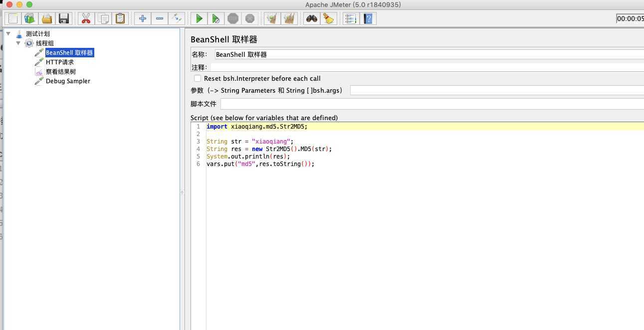Save the test plan with floppy icon
The height and width of the screenshot is (330, 644).
point(64,19)
